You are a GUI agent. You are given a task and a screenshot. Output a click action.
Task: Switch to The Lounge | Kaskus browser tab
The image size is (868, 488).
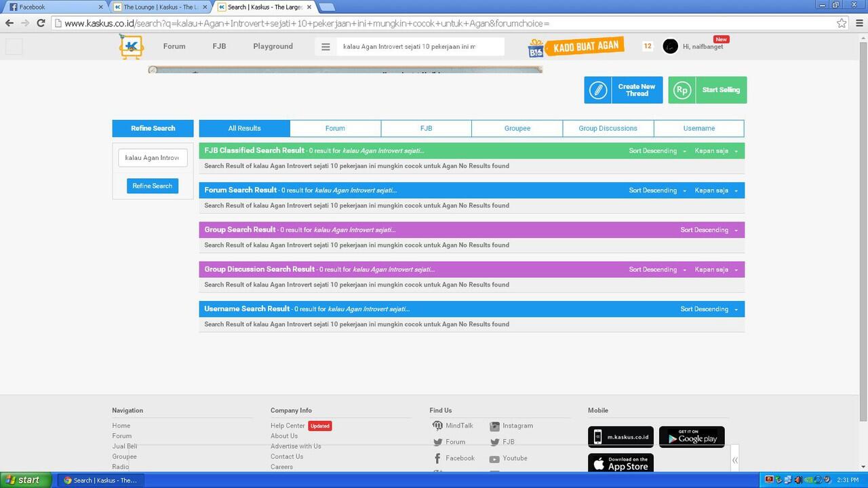pos(161,7)
